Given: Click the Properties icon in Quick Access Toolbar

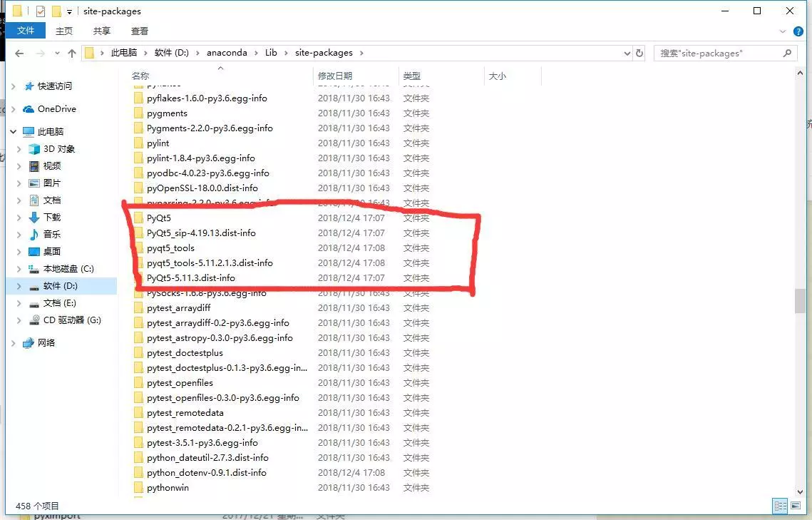Looking at the screenshot, I should pyautogui.click(x=40, y=11).
